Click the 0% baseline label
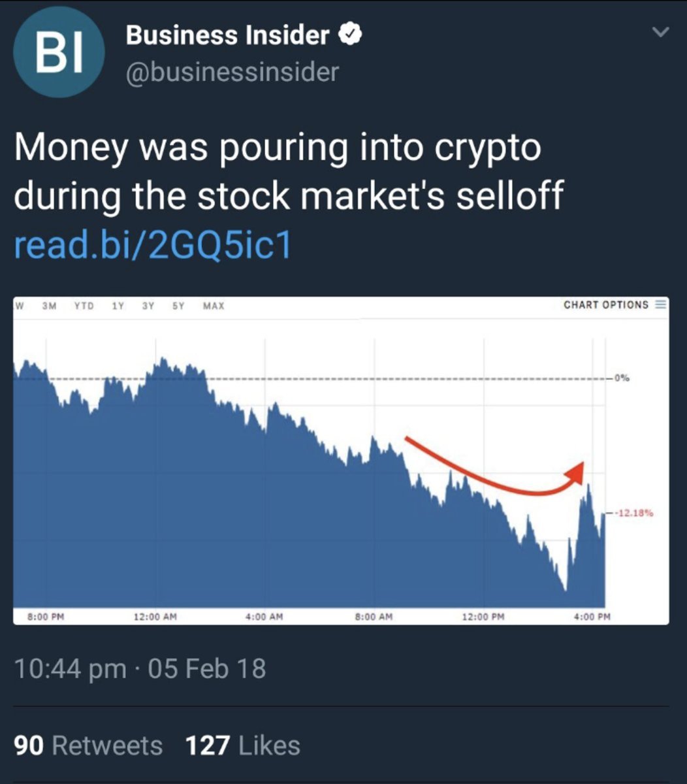This screenshot has width=687, height=784. pyautogui.click(x=621, y=378)
